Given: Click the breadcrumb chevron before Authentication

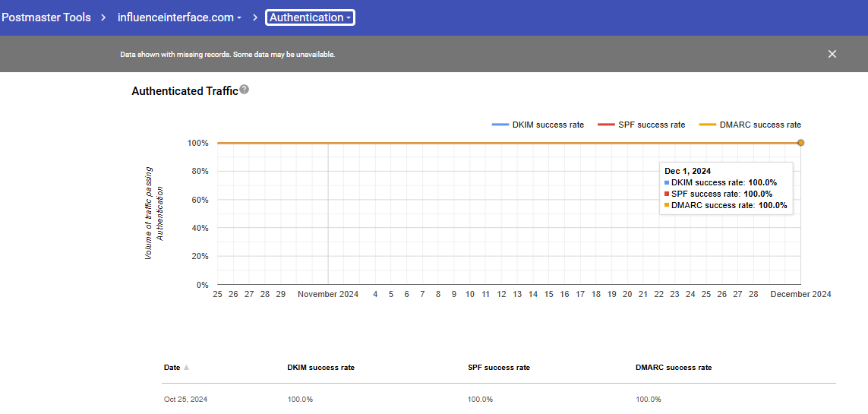Looking at the screenshot, I should point(256,17).
